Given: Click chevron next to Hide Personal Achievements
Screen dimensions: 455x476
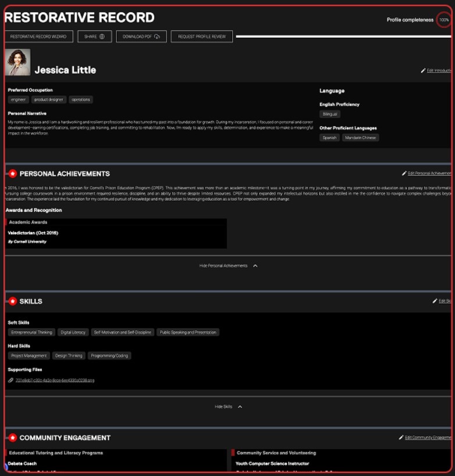Looking at the screenshot, I should [255, 265].
